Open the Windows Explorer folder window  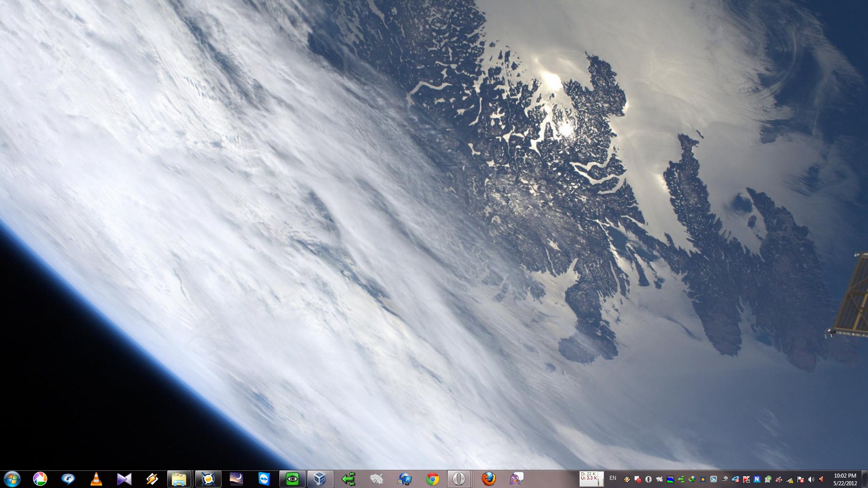coord(179,479)
